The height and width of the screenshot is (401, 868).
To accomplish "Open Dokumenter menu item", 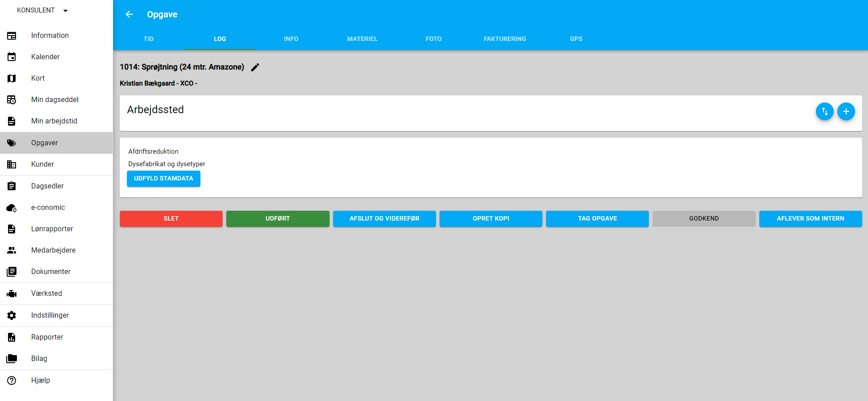I will pos(56,272).
